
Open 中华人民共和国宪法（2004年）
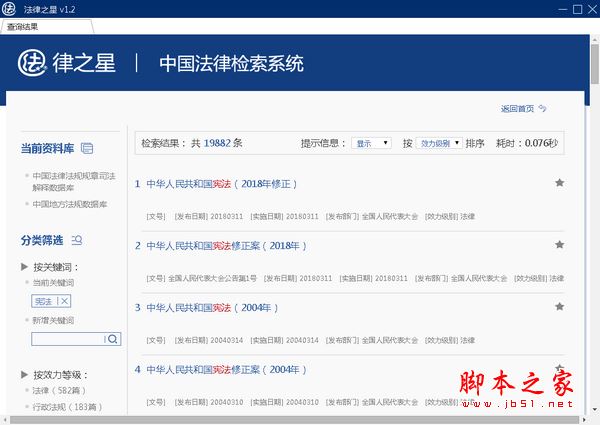pyautogui.click(x=212, y=308)
